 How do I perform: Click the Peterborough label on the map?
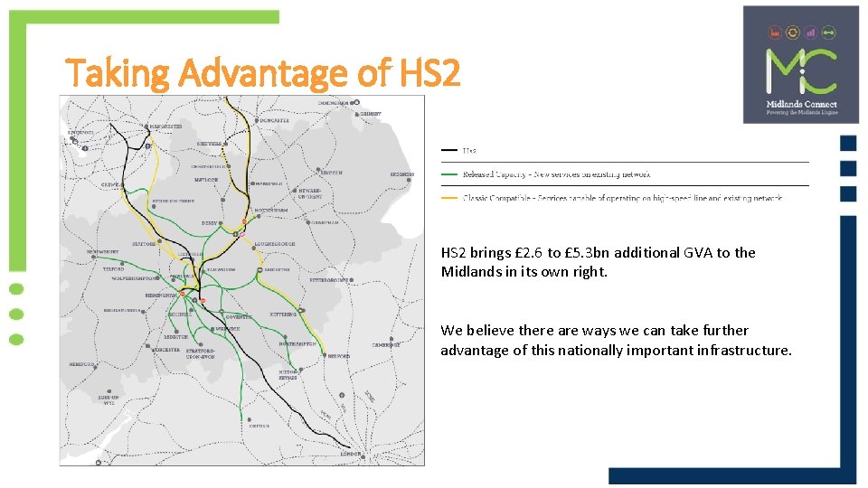pyautogui.click(x=329, y=280)
